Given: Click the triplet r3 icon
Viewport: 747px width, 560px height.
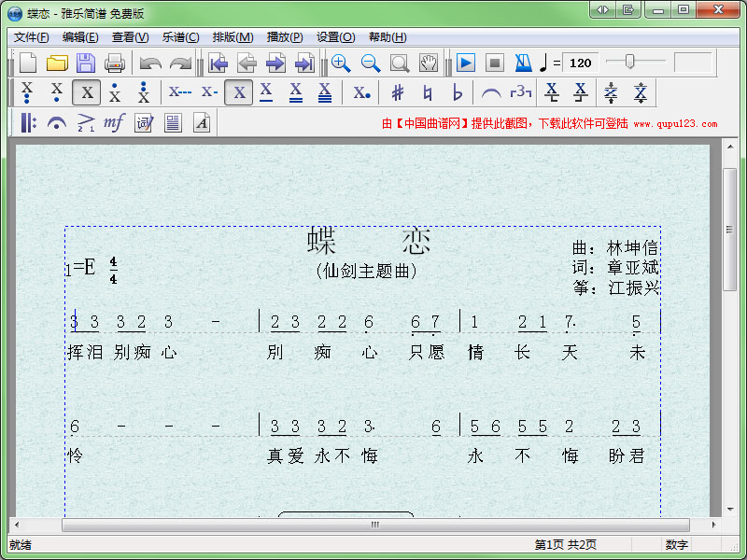Looking at the screenshot, I should [520, 92].
